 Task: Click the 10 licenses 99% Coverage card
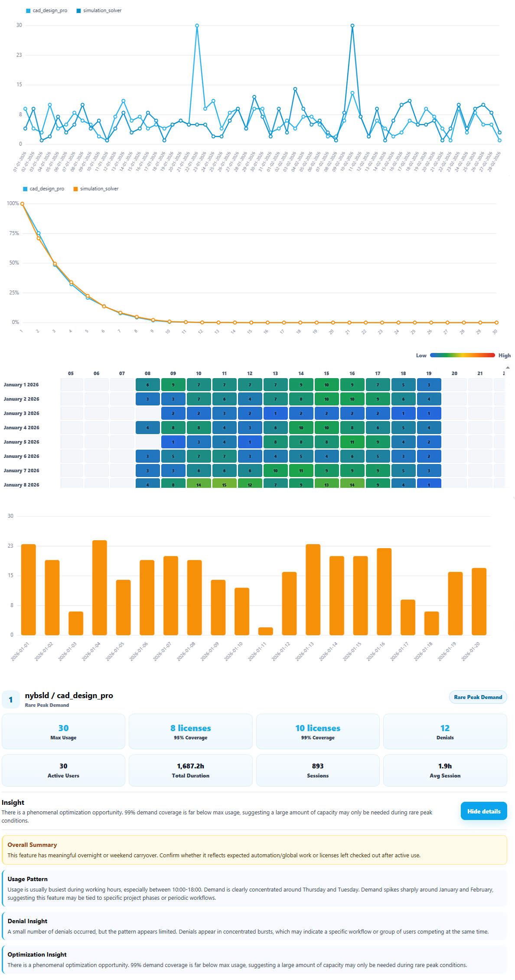tap(318, 732)
